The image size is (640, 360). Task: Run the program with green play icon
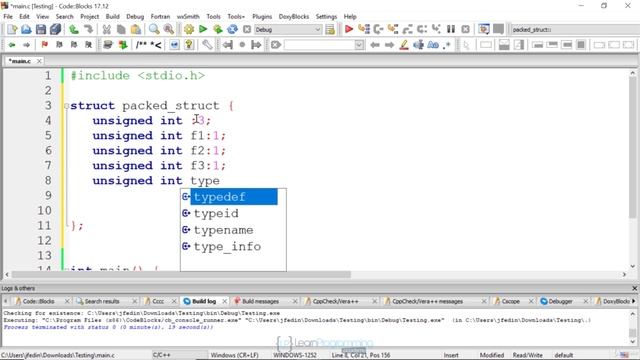tap(203, 29)
